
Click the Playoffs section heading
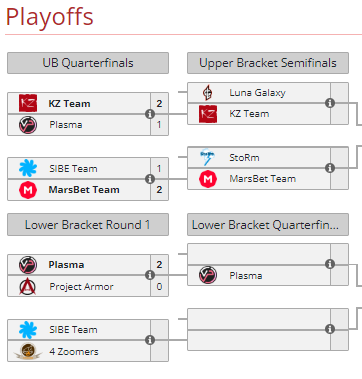50,17
